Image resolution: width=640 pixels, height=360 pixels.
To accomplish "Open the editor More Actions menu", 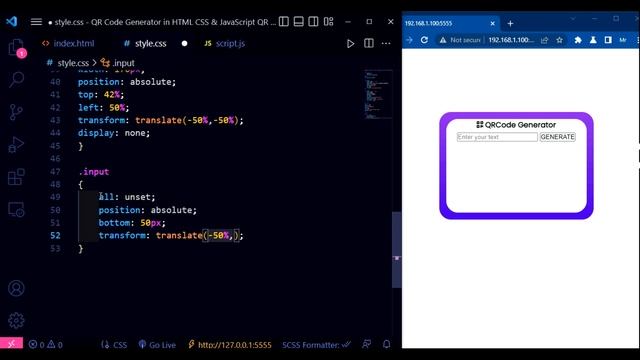I will tap(386, 43).
